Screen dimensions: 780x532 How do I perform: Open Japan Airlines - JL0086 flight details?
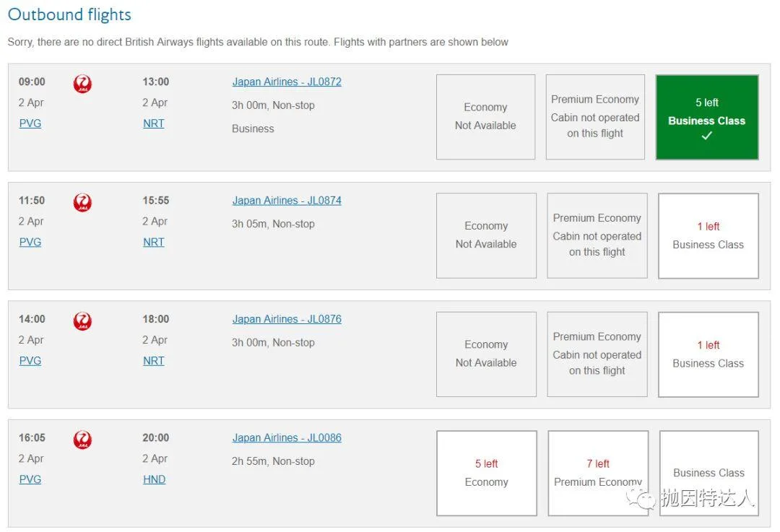(287, 437)
